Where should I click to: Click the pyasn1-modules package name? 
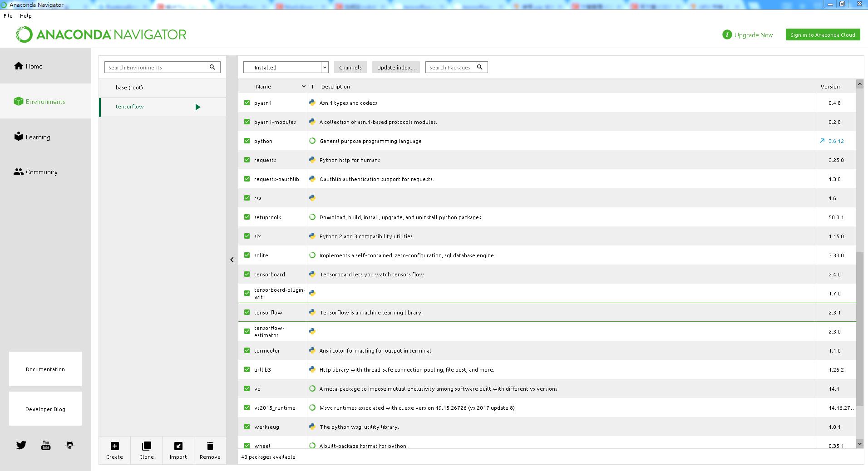tap(275, 122)
